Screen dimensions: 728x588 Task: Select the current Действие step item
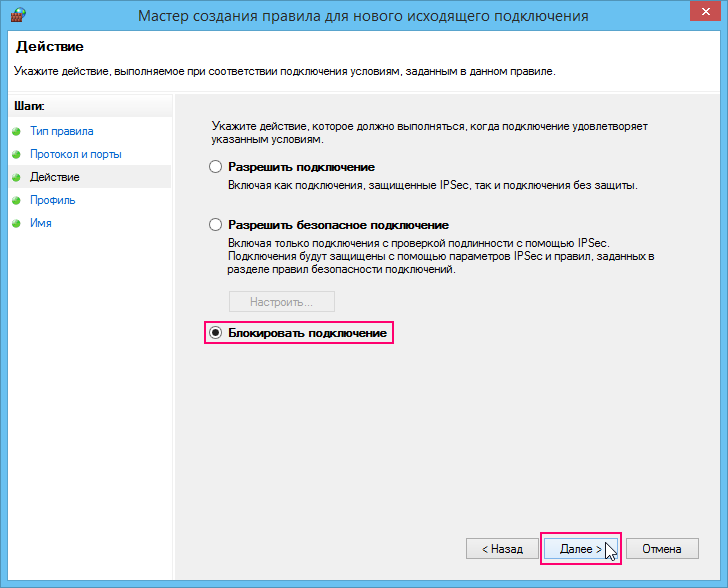point(90,177)
